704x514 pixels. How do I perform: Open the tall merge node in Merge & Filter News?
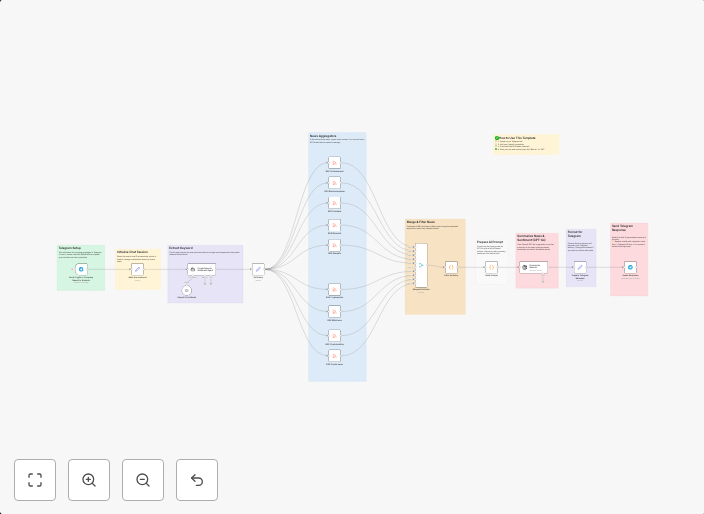[421, 265]
